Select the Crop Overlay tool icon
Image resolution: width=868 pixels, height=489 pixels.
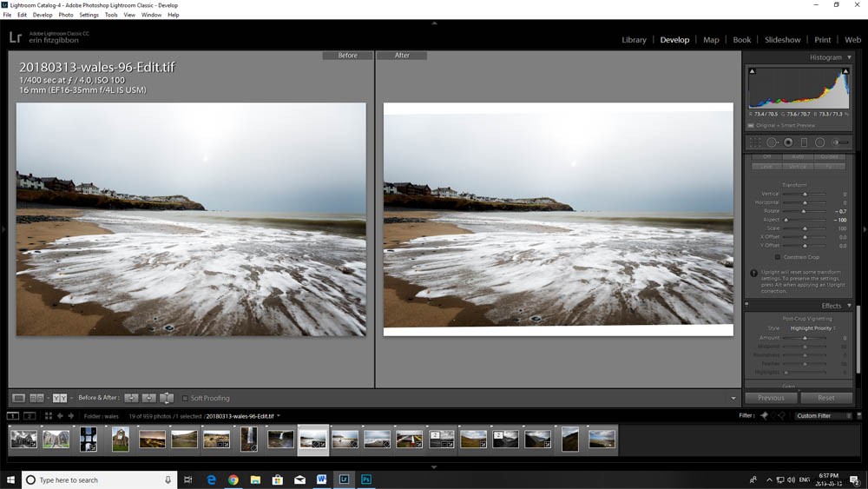755,142
